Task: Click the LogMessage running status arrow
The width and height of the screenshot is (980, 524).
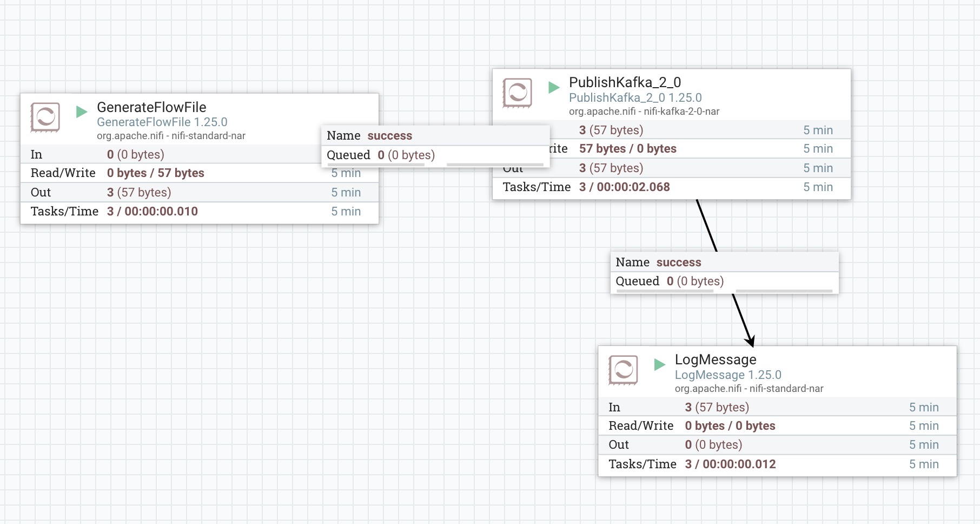Action: point(660,364)
